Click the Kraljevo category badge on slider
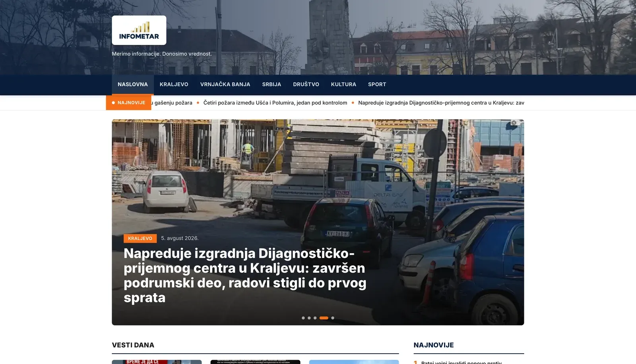 tap(140, 238)
